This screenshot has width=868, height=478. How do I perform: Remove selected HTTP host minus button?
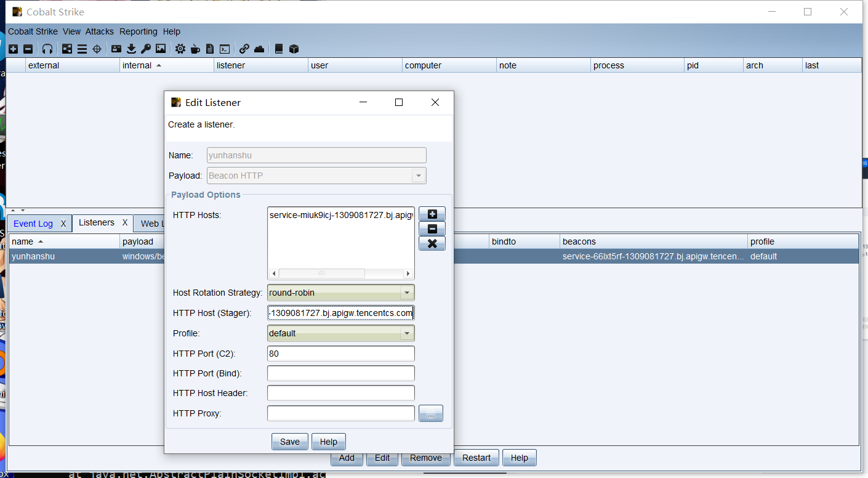432,229
